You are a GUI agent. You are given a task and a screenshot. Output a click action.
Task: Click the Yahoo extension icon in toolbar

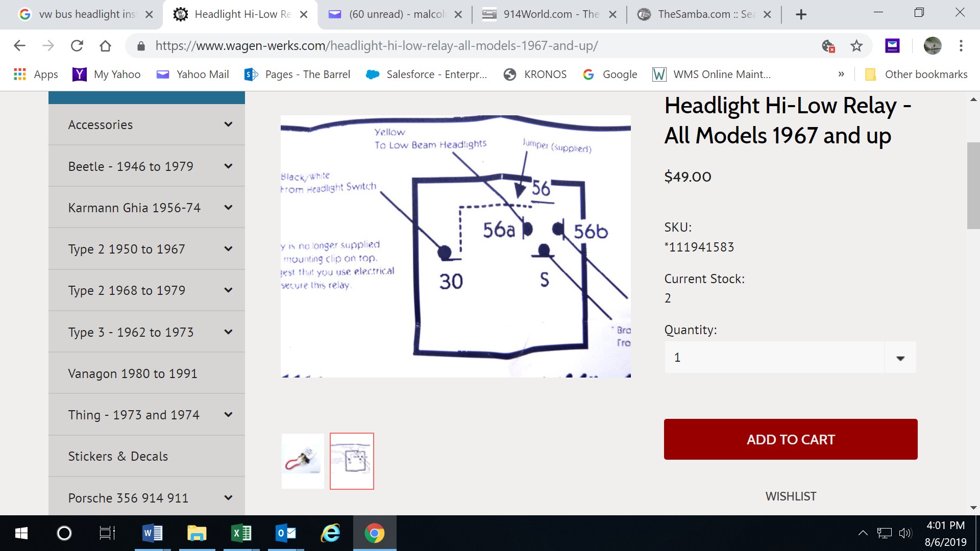click(x=892, y=46)
